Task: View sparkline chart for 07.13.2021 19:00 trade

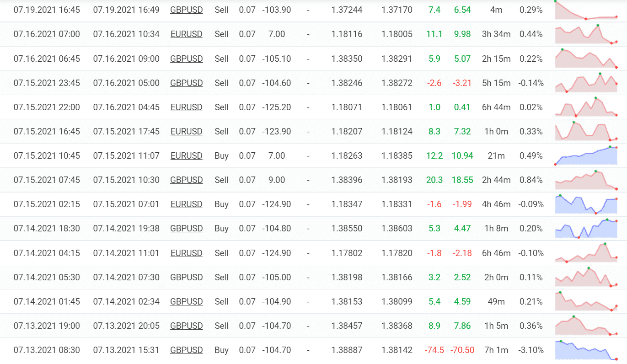Action: point(586,325)
